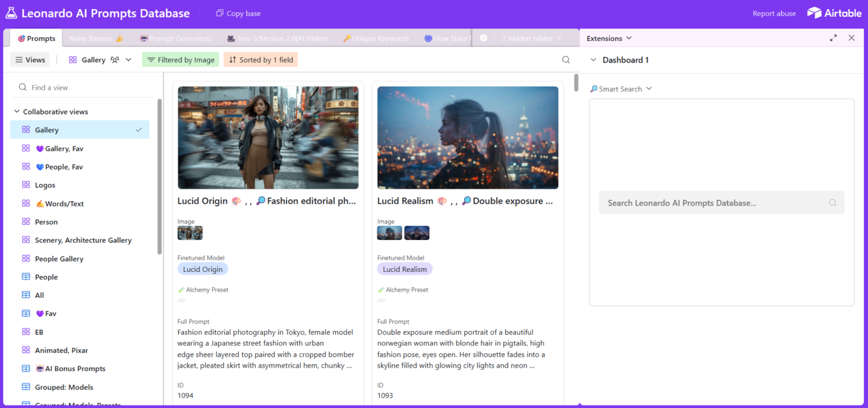
Task: Click the Report abuse link
Action: coord(774,13)
